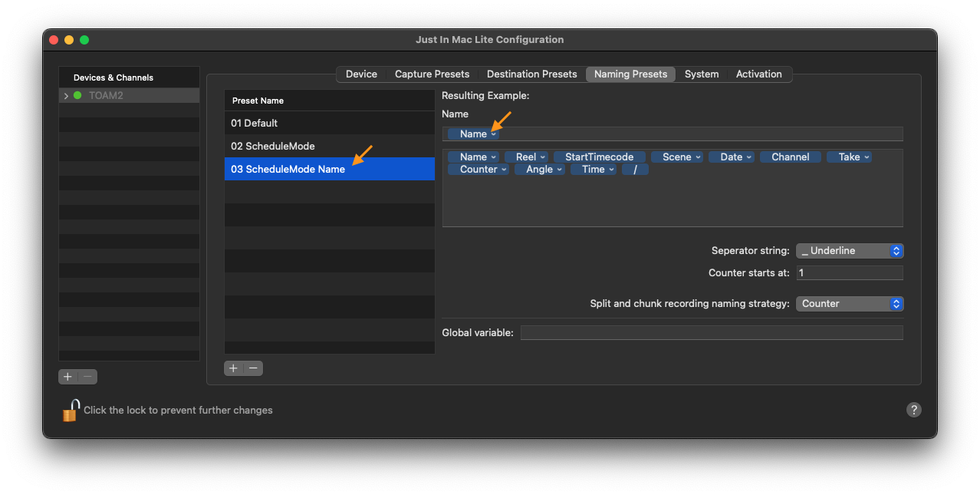The image size is (980, 495).
Task: Select the Reel token
Action: point(526,157)
